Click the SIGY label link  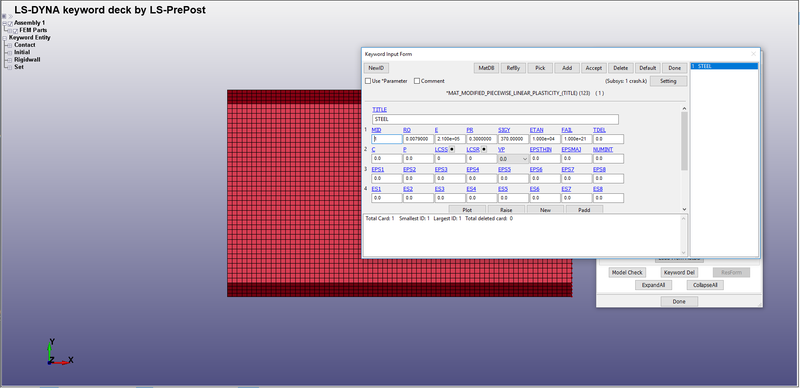pos(504,130)
